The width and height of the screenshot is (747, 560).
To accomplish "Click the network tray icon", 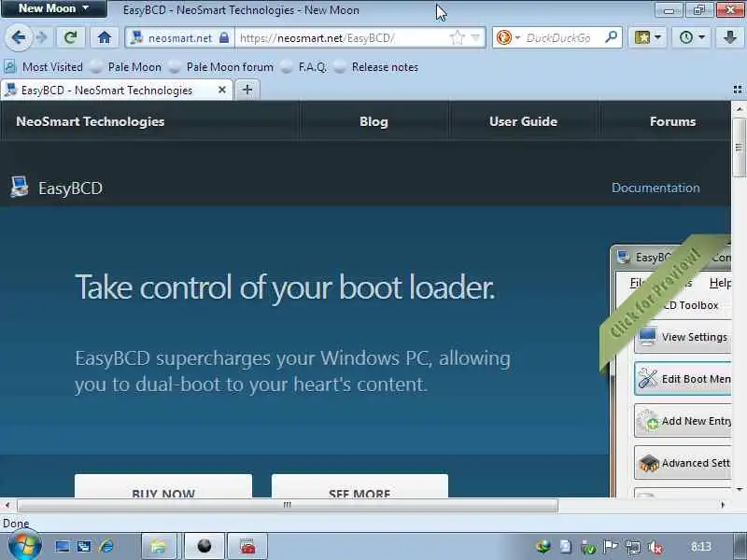I will (633, 547).
